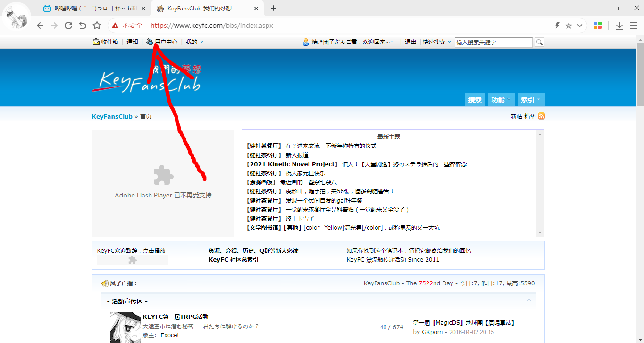The height and width of the screenshot is (343, 644).
Task: Open the browser hamburger menu
Action: pyautogui.click(x=634, y=26)
